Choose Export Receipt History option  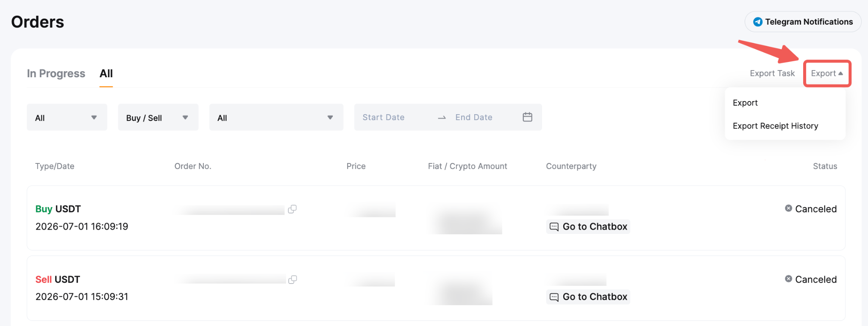pyautogui.click(x=775, y=126)
